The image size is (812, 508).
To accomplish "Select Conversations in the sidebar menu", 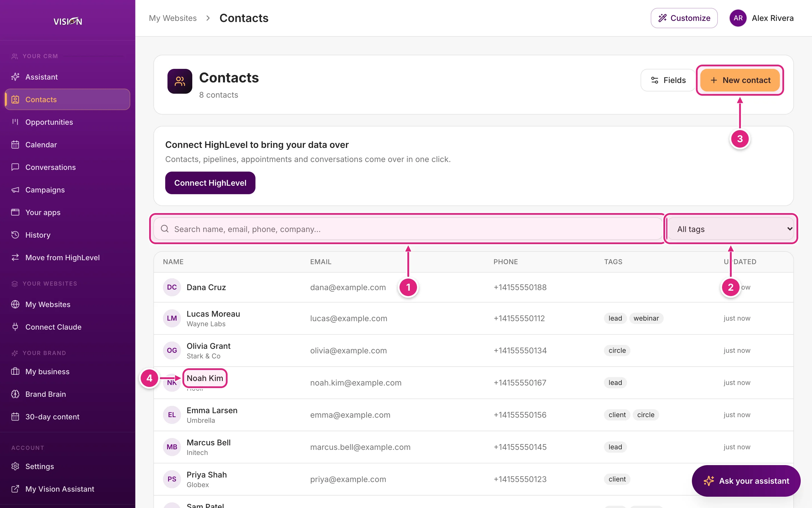I will (67, 167).
